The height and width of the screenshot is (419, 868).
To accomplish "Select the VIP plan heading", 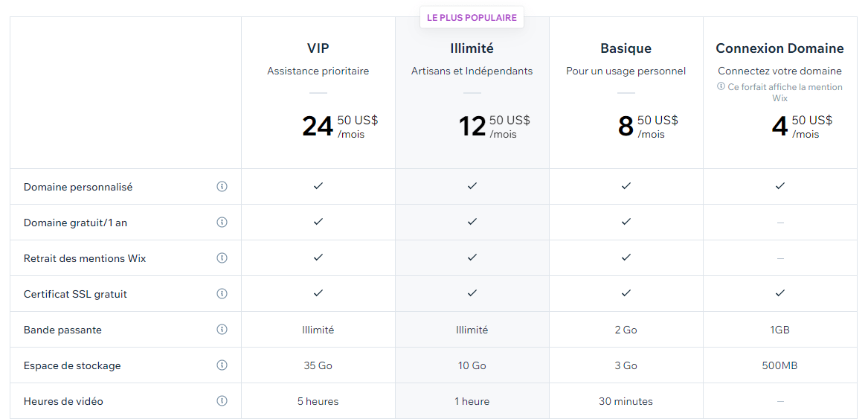I will coord(318,48).
